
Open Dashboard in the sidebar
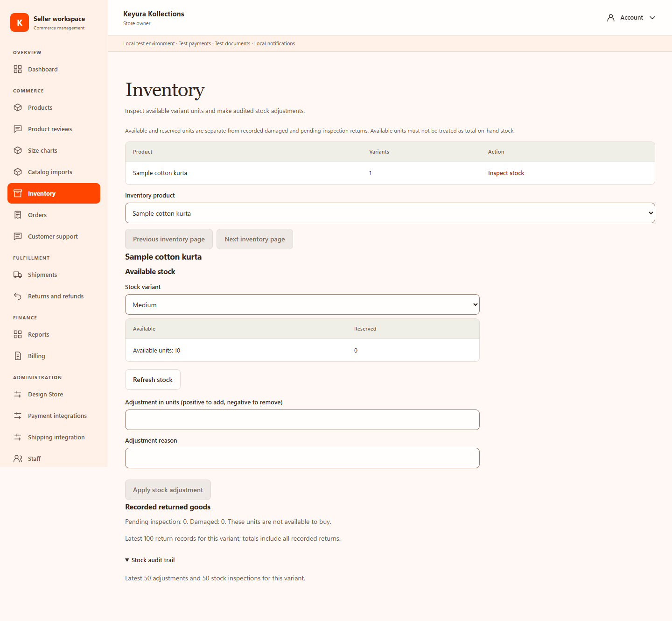click(x=54, y=69)
